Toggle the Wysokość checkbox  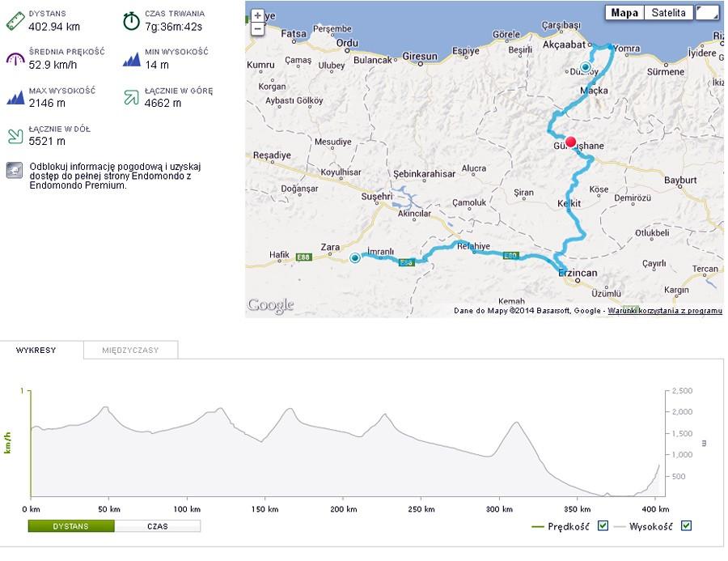687,527
